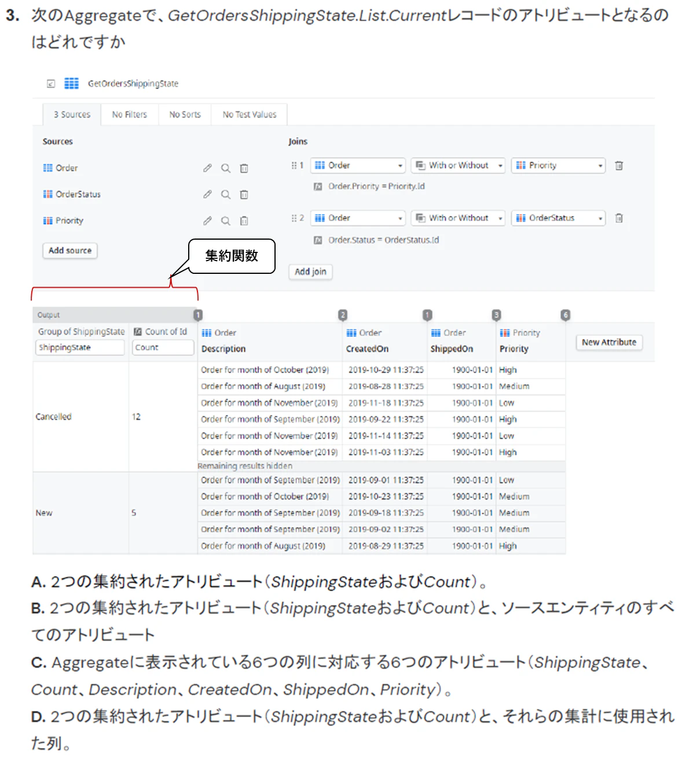
Task: Select the ShippedOn column header
Action: click(452, 349)
